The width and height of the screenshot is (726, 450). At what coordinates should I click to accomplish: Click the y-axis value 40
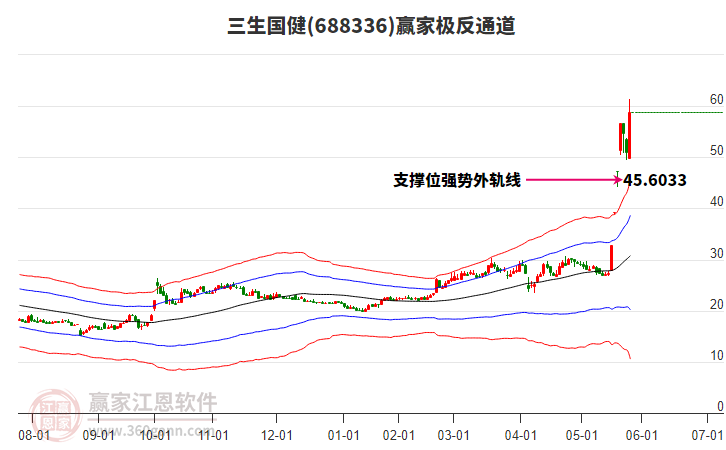(716, 201)
